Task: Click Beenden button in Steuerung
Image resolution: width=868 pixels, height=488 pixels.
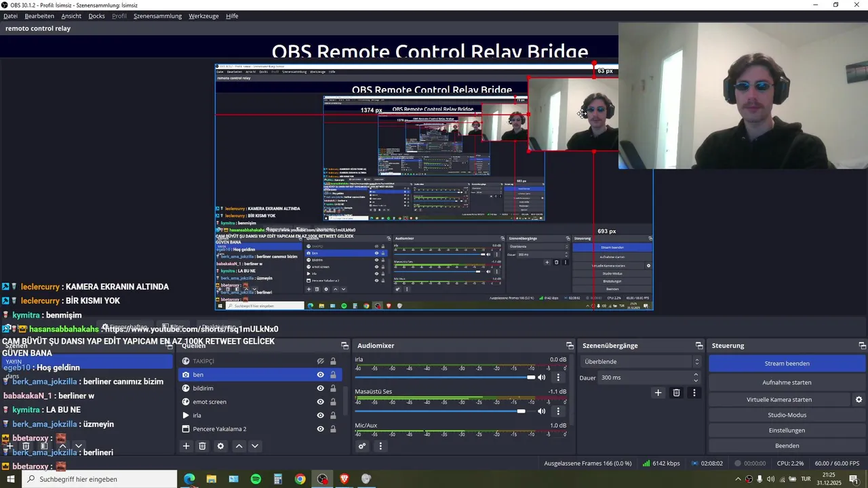Action: click(x=787, y=446)
